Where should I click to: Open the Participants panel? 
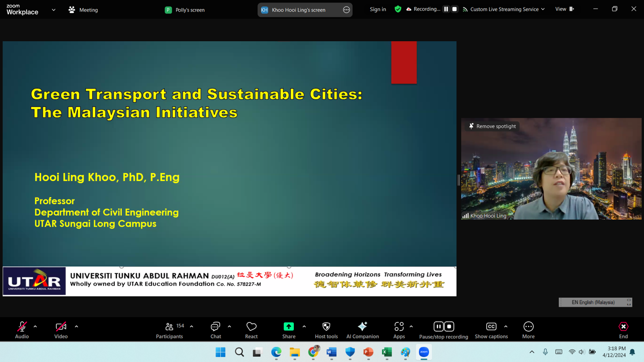point(170,330)
